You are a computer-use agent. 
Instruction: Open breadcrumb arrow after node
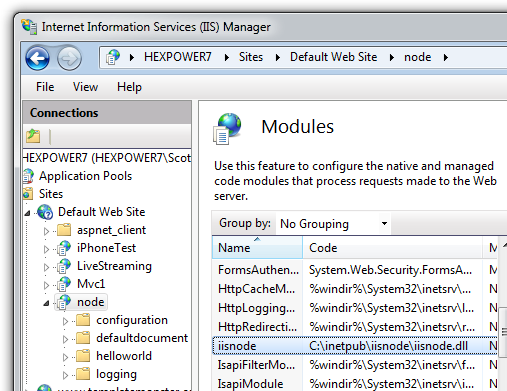click(x=446, y=57)
